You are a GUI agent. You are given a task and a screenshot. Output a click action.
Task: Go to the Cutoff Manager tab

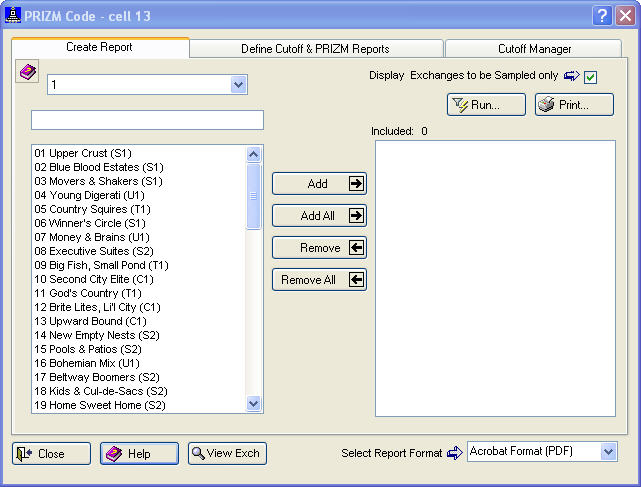(534, 49)
